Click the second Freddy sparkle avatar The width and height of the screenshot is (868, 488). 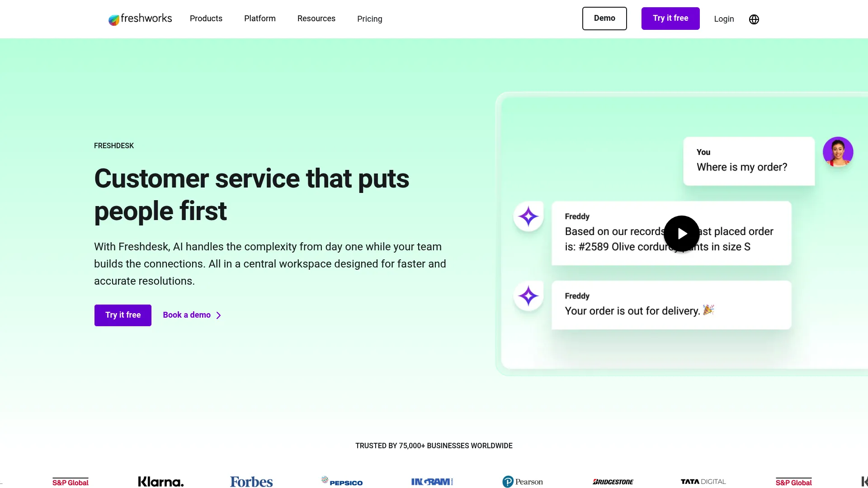[528, 296]
